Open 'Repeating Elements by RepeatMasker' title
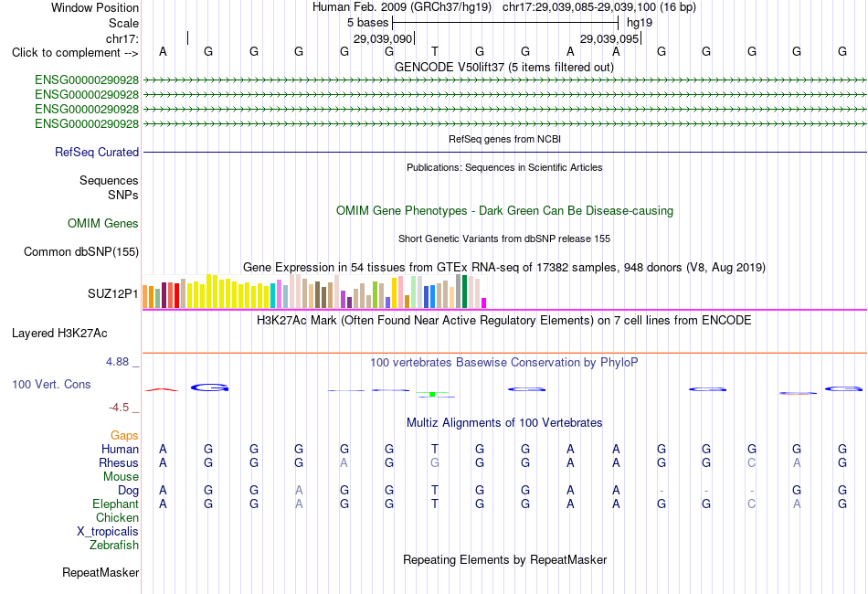 click(x=504, y=560)
